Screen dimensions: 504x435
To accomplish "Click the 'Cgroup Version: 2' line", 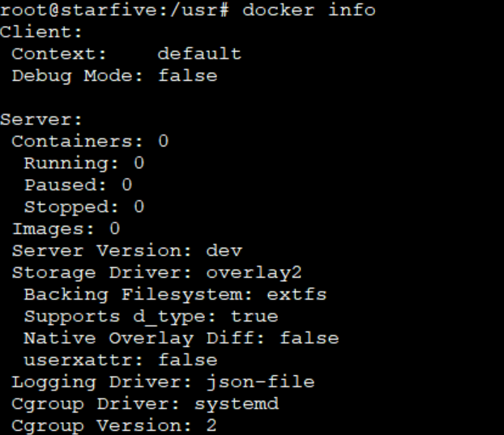I will point(114,426).
